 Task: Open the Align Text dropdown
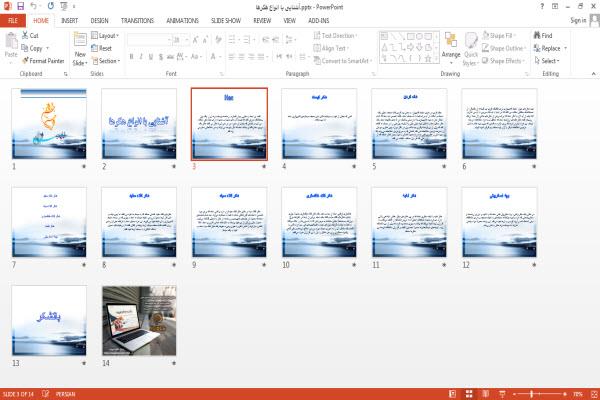point(331,48)
